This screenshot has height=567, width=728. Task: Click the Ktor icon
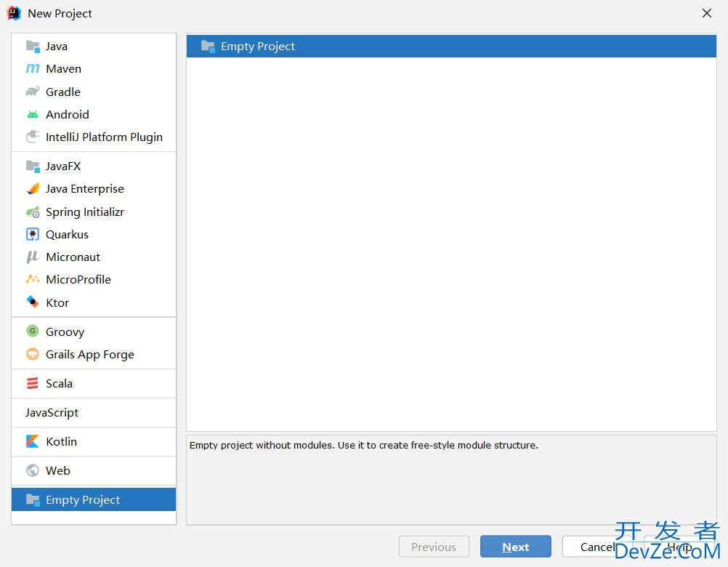(x=33, y=302)
